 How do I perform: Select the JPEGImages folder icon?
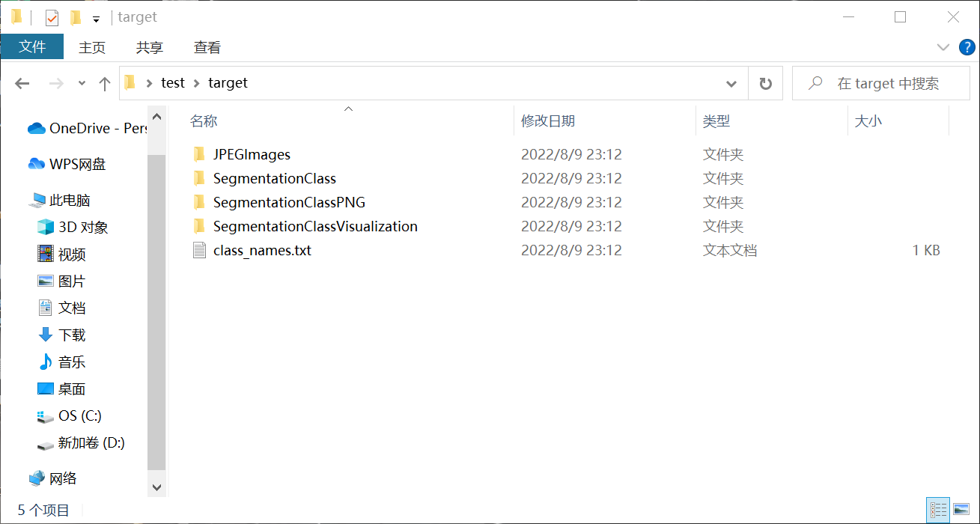(199, 154)
